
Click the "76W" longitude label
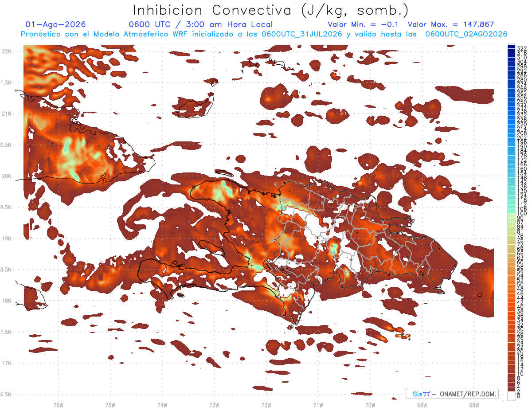(58, 405)
